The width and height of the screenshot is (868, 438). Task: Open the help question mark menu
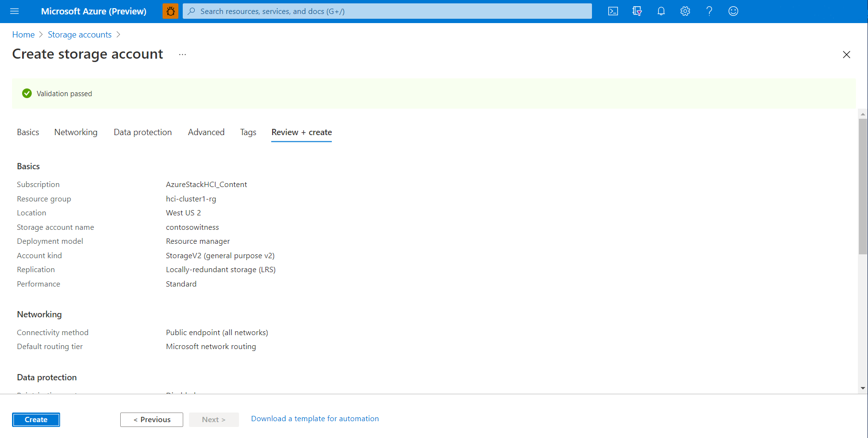(x=709, y=11)
